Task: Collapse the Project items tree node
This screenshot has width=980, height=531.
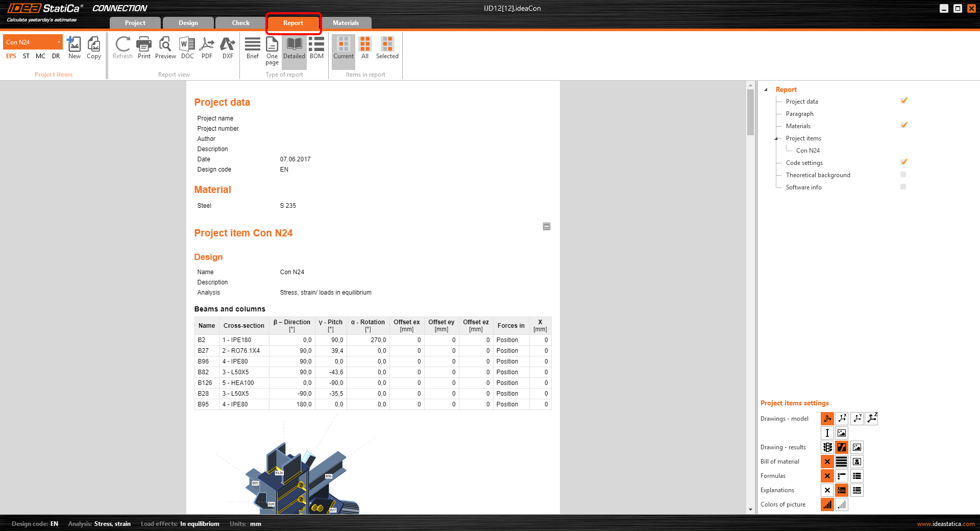Action: pyautogui.click(x=776, y=138)
